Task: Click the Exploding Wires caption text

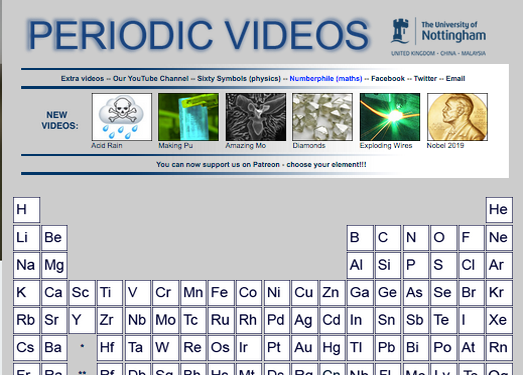Action: pos(386,145)
